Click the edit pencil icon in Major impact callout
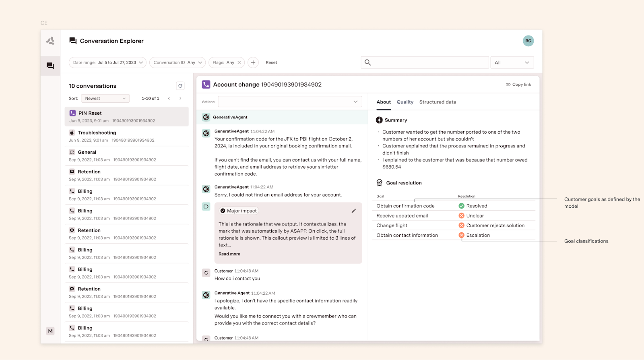The image size is (644, 360). click(354, 211)
